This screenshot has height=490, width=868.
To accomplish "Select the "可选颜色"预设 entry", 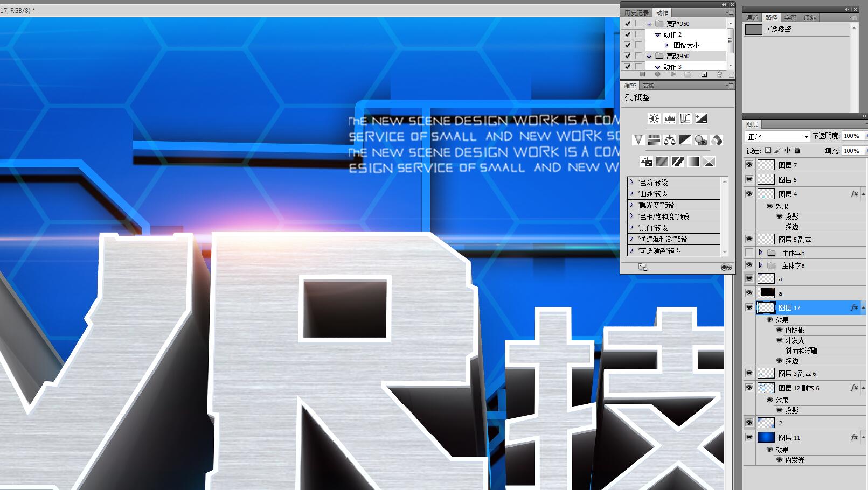I will [673, 250].
